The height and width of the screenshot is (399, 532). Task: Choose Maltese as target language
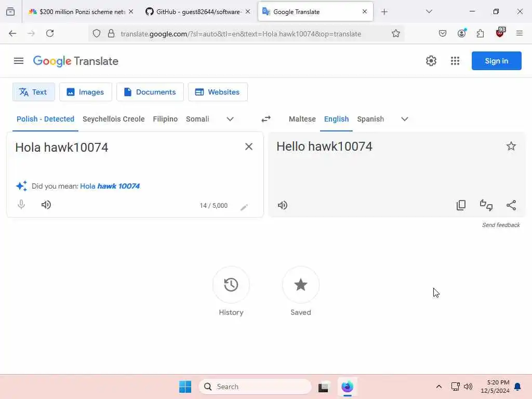(302, 119)
